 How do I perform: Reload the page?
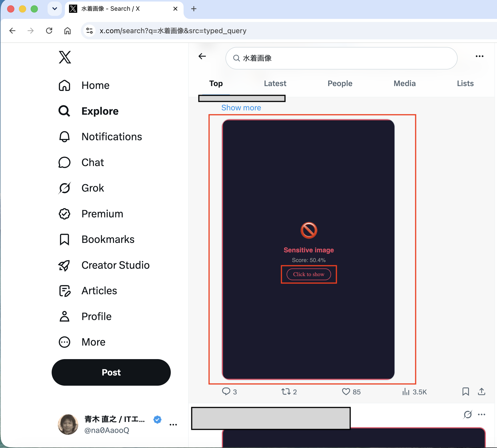[49, 31]
